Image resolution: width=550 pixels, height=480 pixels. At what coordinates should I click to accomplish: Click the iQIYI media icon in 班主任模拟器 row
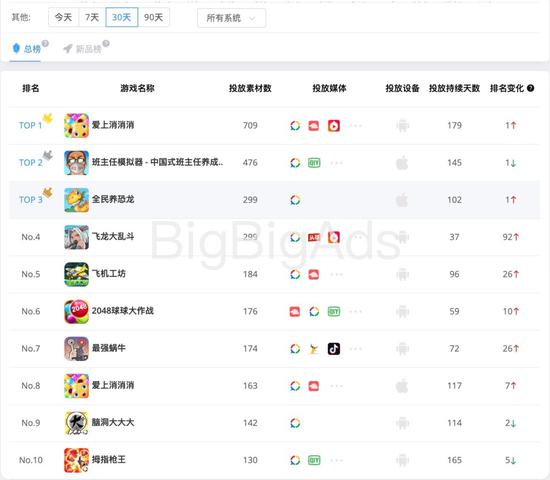[314, 162]
